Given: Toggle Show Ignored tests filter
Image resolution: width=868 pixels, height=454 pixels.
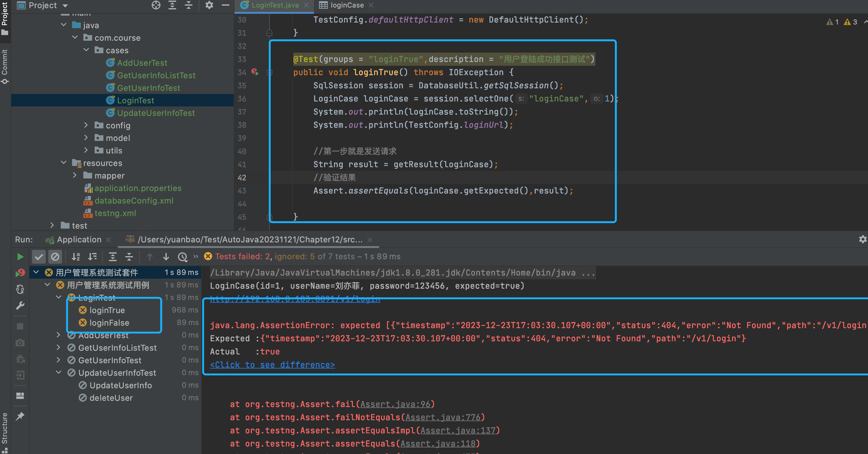Looking at the screenshot, I should tap(55, 257).
